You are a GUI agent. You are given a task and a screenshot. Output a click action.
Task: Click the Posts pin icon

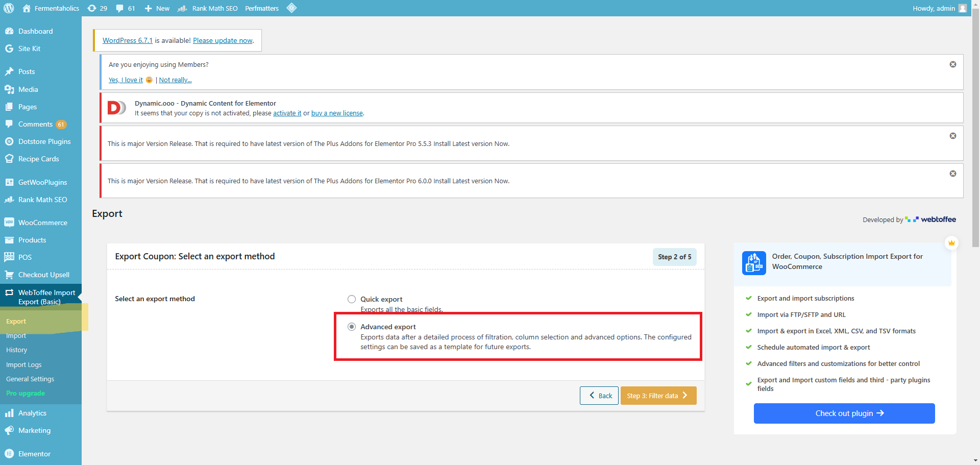tap(9, 71)
